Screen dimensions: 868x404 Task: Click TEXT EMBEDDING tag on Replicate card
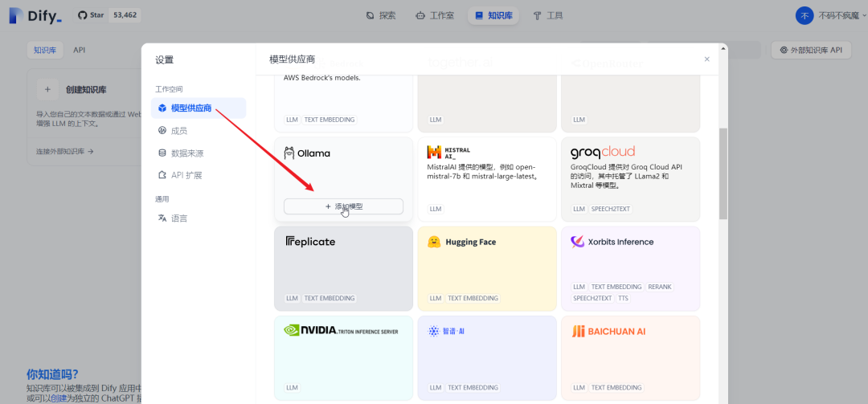pos(330,298)
